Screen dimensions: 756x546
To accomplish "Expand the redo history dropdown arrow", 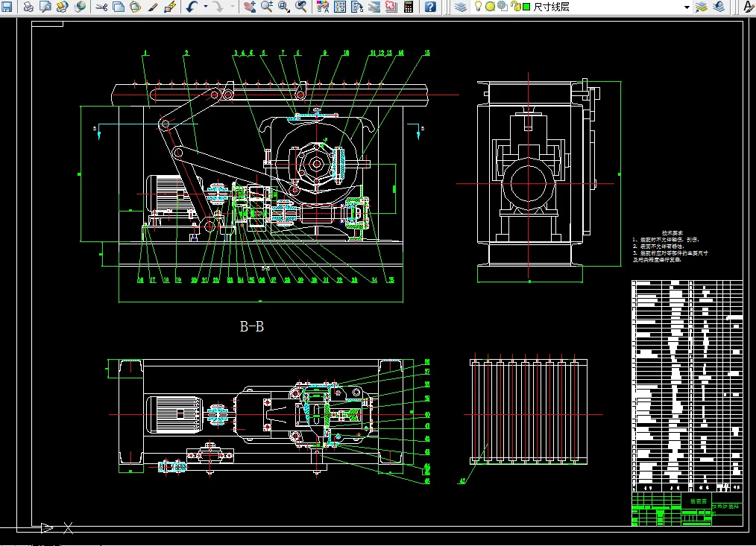I will (232, 6).
